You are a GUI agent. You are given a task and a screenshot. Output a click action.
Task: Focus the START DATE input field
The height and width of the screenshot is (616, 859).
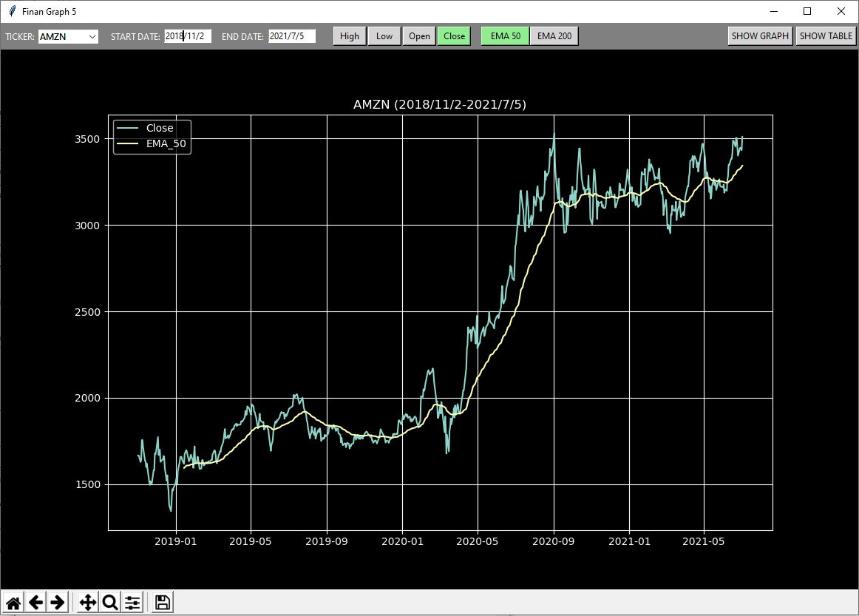[x=188, y=36]
